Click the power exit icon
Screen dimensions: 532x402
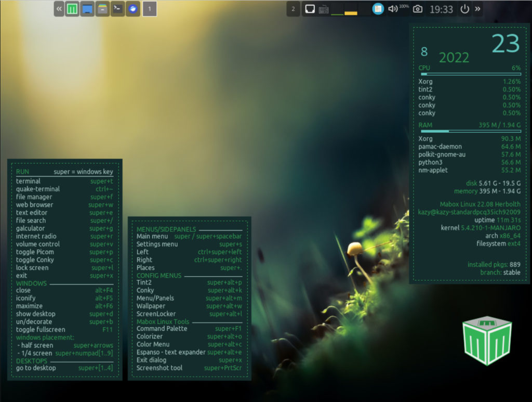point(464,9)
